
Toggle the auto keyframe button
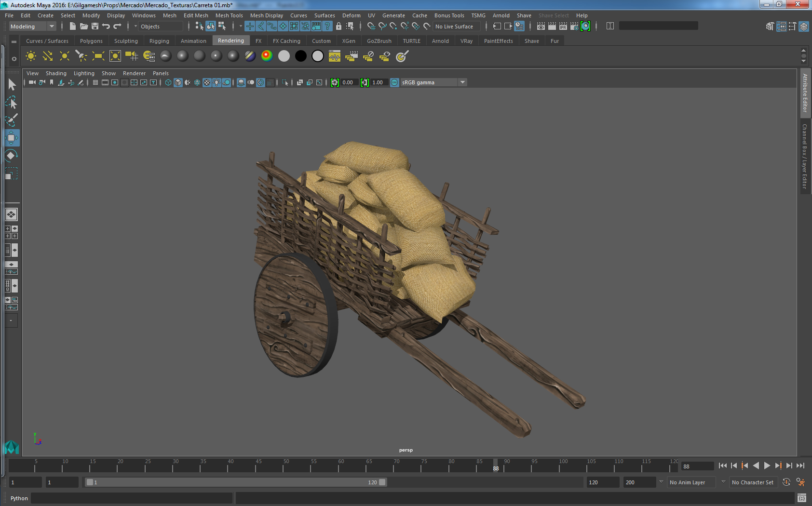tap(786, 482)
